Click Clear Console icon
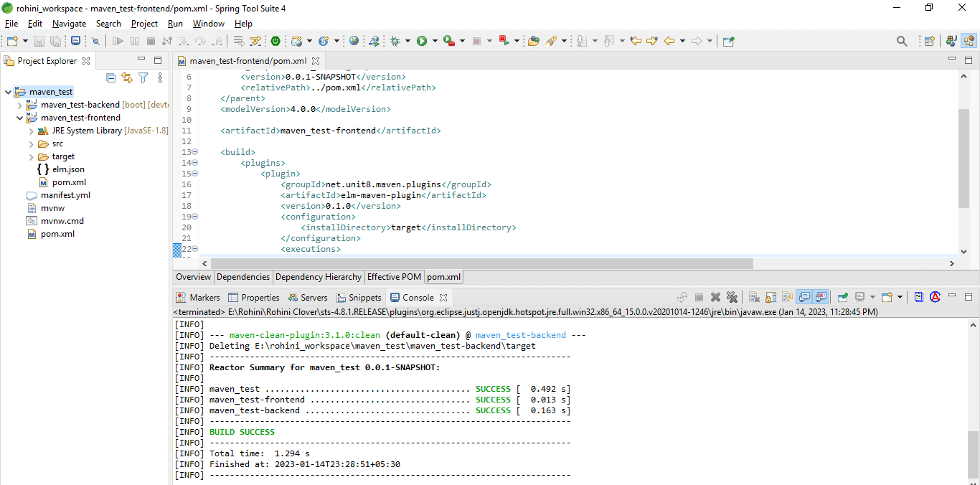 pyautogui.click(x=754, y=297)
